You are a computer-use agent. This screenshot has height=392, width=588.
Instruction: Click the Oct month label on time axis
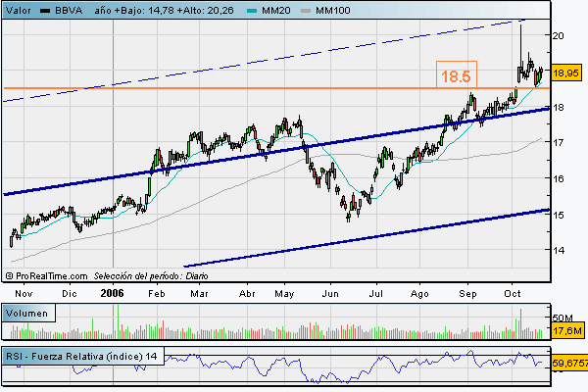[x=513, y=294]
